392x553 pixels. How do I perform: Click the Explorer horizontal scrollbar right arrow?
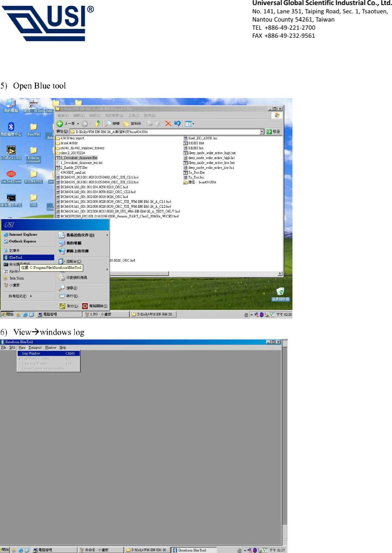coord(280,274)
